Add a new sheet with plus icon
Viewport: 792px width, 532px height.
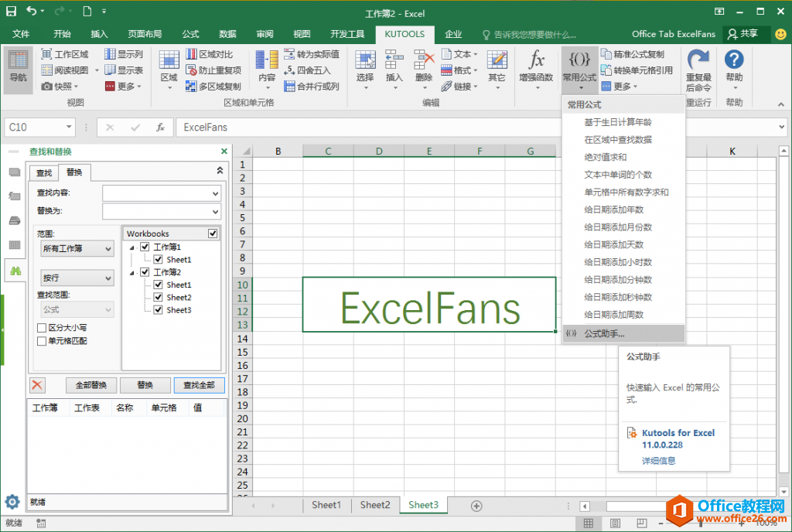(476, 506)
